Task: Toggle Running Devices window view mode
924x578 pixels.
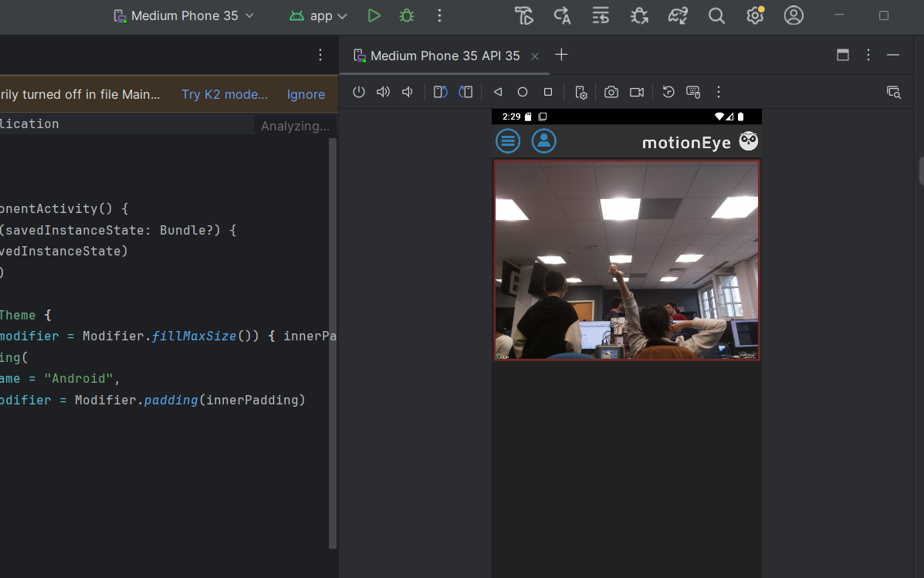Action: point(843,55)
